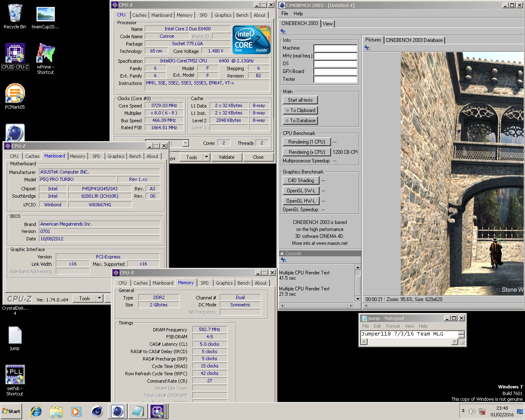Click the Tools button in top CPU-Z window
The height and width of the screenshot is (420, 525).
(192, 157)
